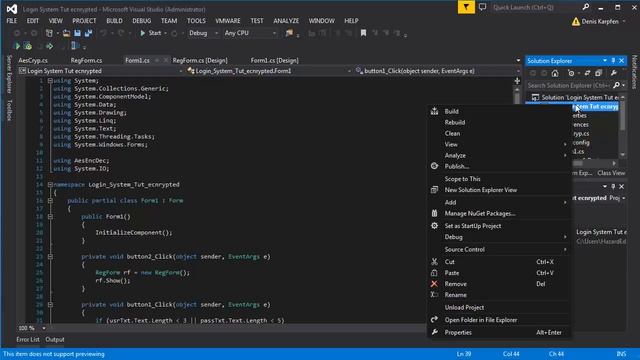640x360 pixels.
Task: Click the Open File folder icon
Action: (66, 33)
